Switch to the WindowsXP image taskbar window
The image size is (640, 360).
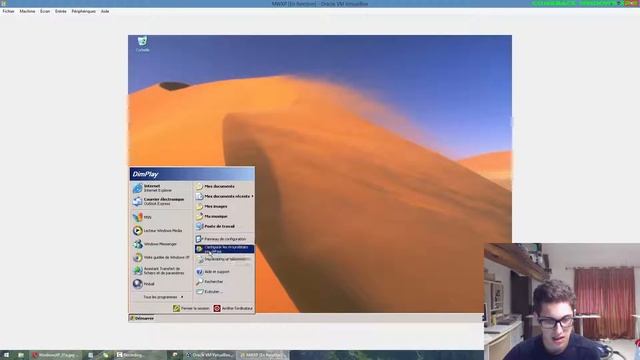point(56,355)
